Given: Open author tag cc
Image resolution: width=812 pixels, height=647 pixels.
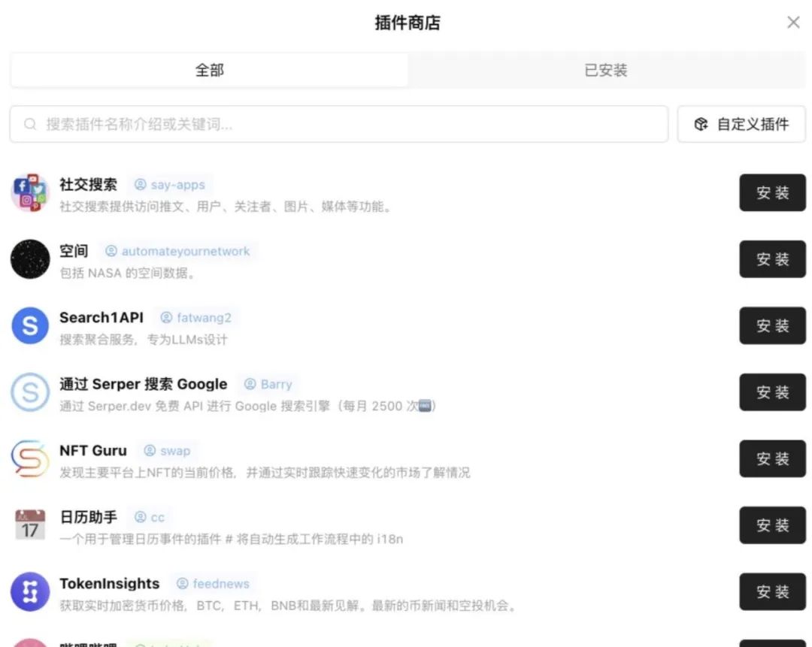Looking at the screenshot, I should [149, 517].
